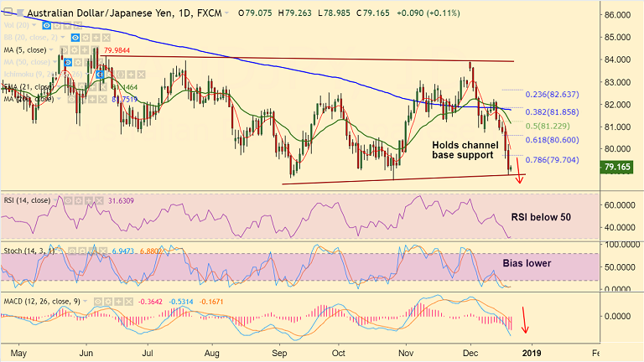Toggle visibility eye of MA (200, close)
Viewport: 644px width, 362px height.
coord(71,100)
